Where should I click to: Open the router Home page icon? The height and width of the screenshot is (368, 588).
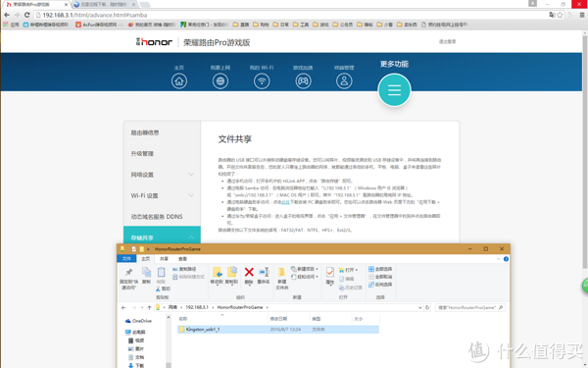179,81
